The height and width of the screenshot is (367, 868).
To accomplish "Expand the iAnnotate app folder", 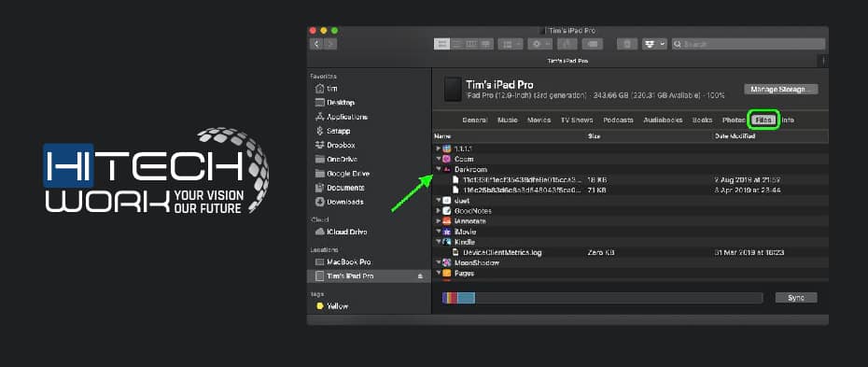I will [x=439, y=221].
